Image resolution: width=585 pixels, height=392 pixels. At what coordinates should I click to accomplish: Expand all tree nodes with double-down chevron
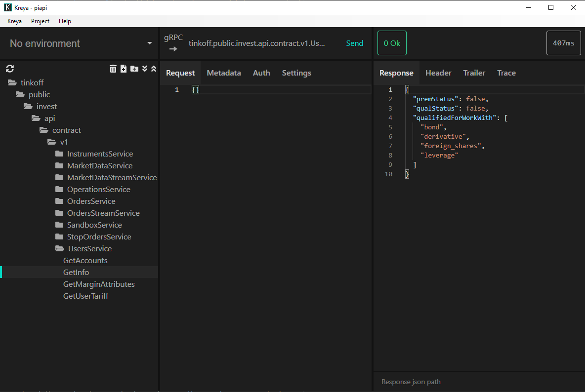coord(145,69)
